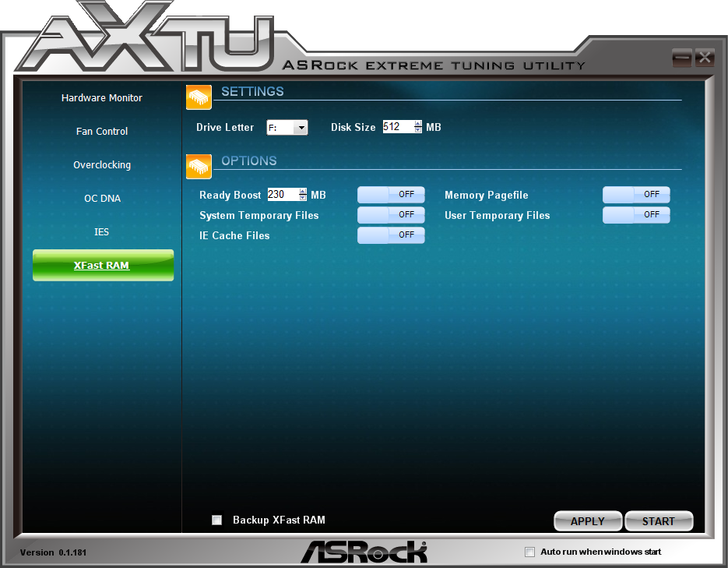Click the OPTIONS section chip icon
The width and height of the screenshot is (728, 568).
point(199,166)
